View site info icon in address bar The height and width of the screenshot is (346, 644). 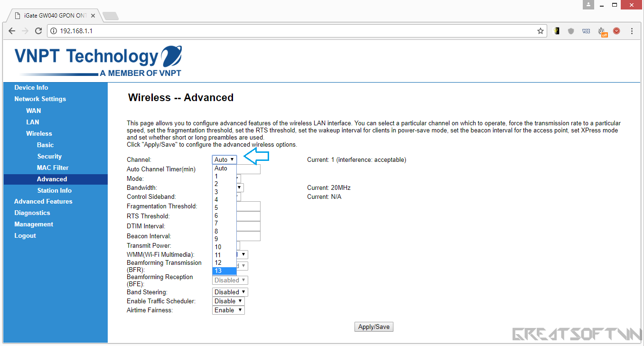tap(54, 31)
